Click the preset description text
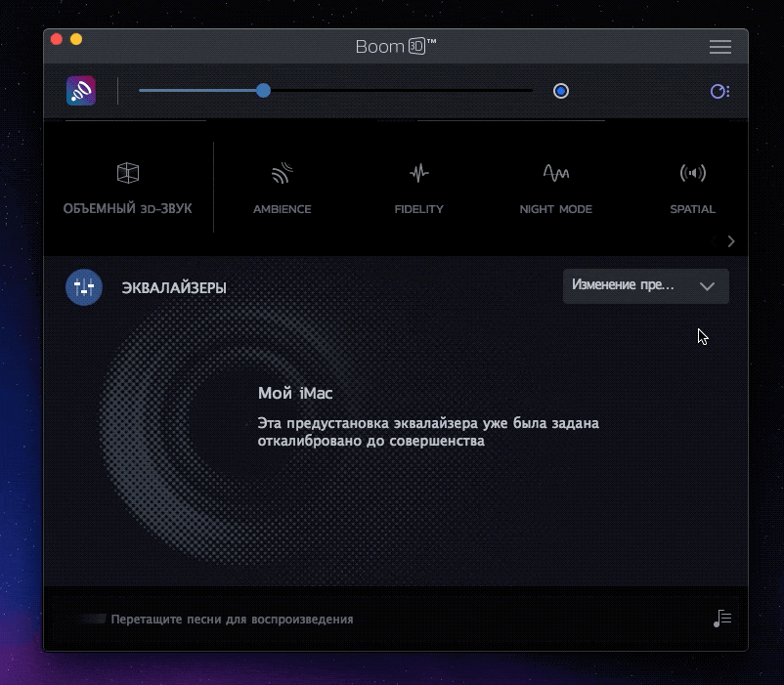 [428, 432]
